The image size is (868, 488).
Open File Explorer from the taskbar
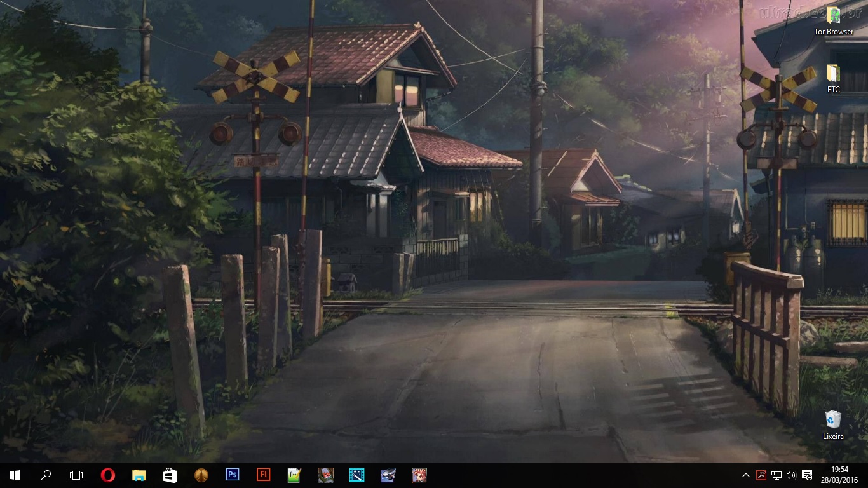(139, 475)
